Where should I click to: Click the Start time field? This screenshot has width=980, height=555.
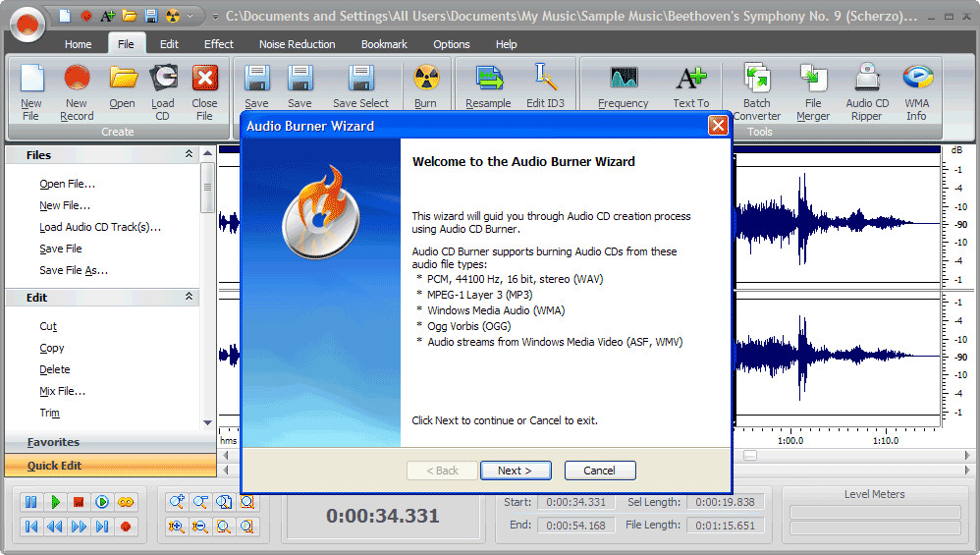pyautogui.click(x=575, y=502)
